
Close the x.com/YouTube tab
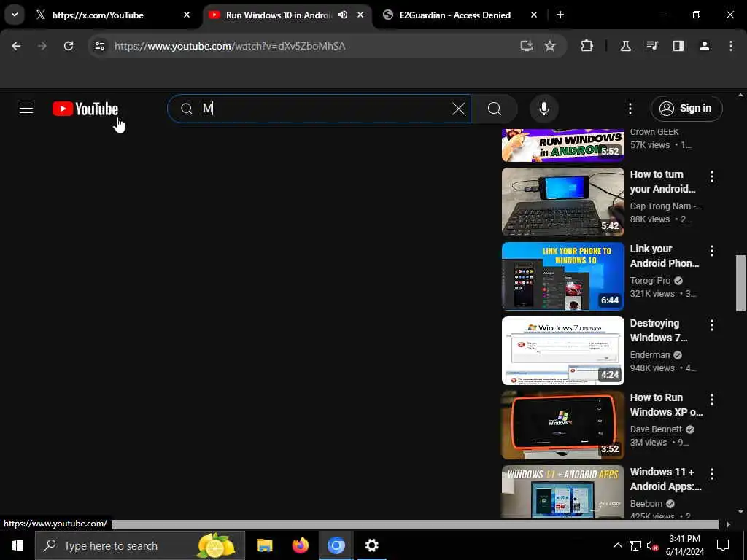click(x=187, y=15)
